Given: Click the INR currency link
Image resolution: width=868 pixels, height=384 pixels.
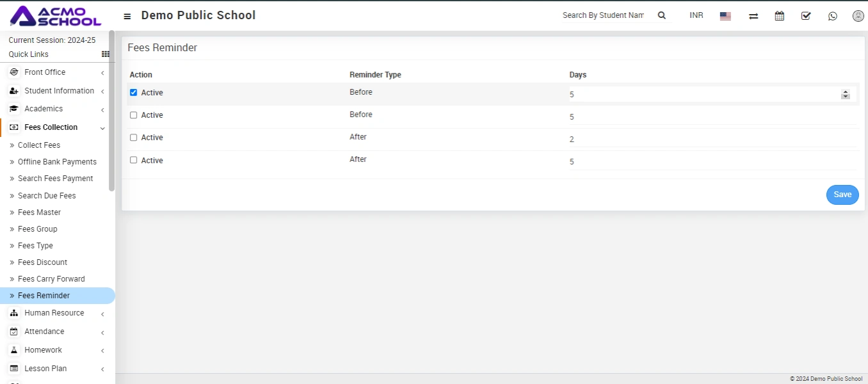Looking at the screenshot, I should (x=696, y=15).
